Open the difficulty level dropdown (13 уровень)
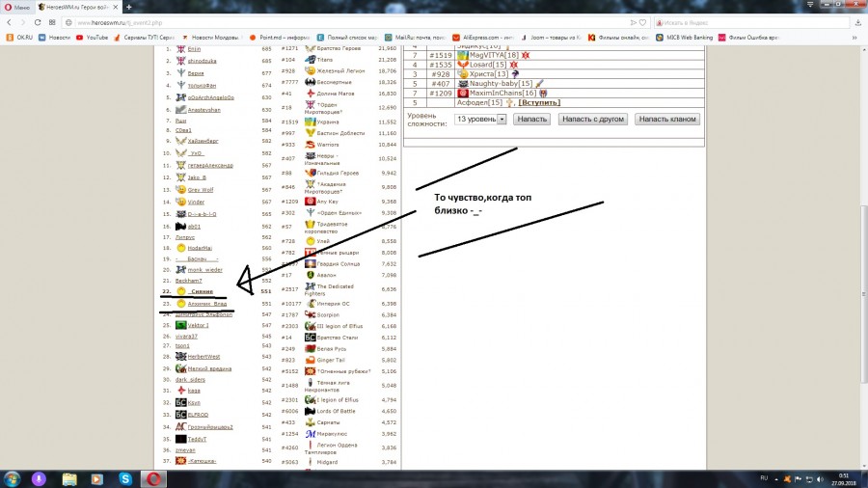 coord(480,119)
